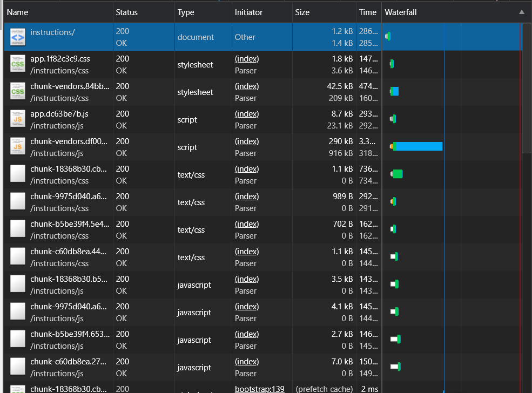Click the CSS icon next to chunk-vendors.84bb stylesheet
532x393 pixels.
click(x=18, y=92)
